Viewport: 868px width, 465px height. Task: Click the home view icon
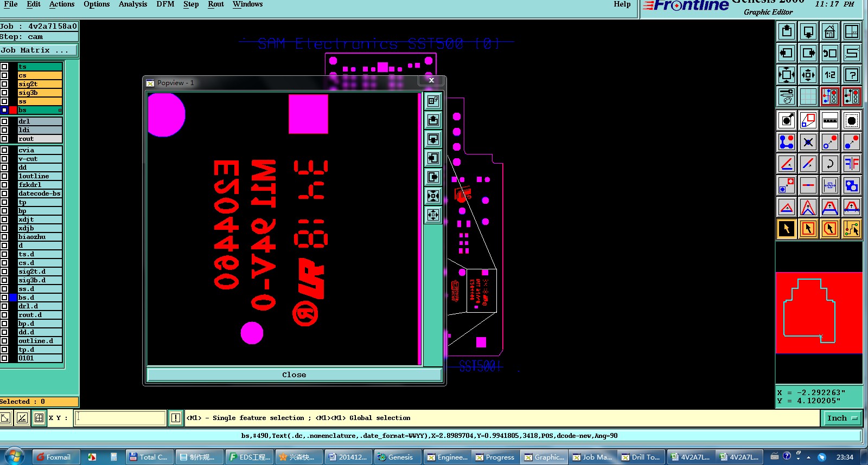click(x=830, y=31)
